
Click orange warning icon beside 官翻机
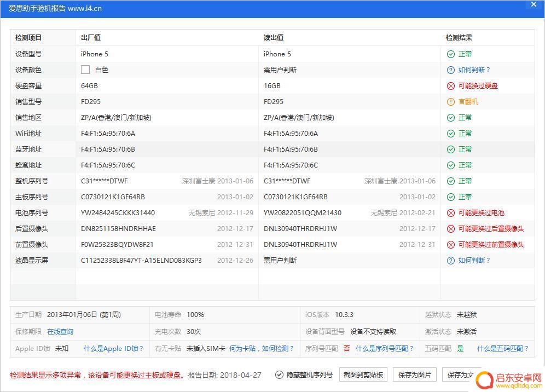[x=450, y=102]
